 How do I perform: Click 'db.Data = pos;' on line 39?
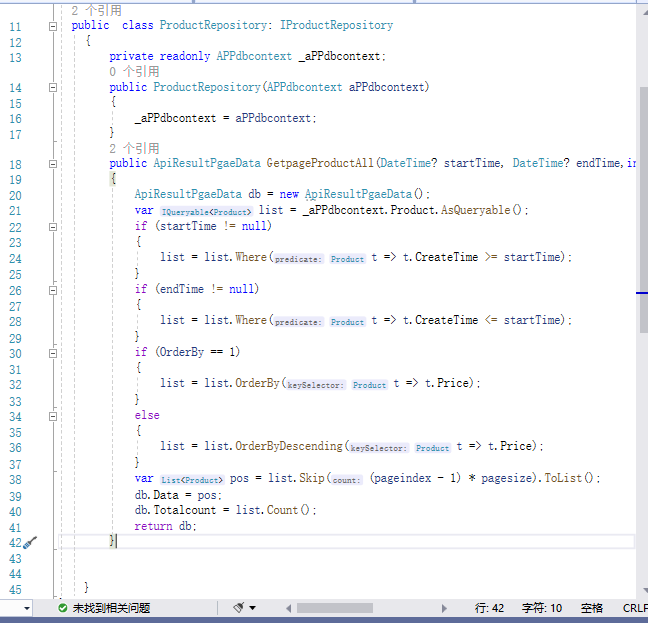pos(178,495)
